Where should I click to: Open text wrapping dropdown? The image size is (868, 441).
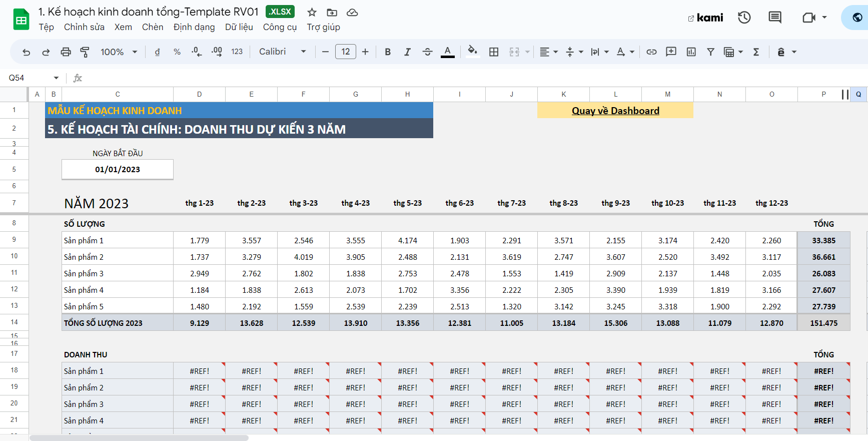coord(600,52)
